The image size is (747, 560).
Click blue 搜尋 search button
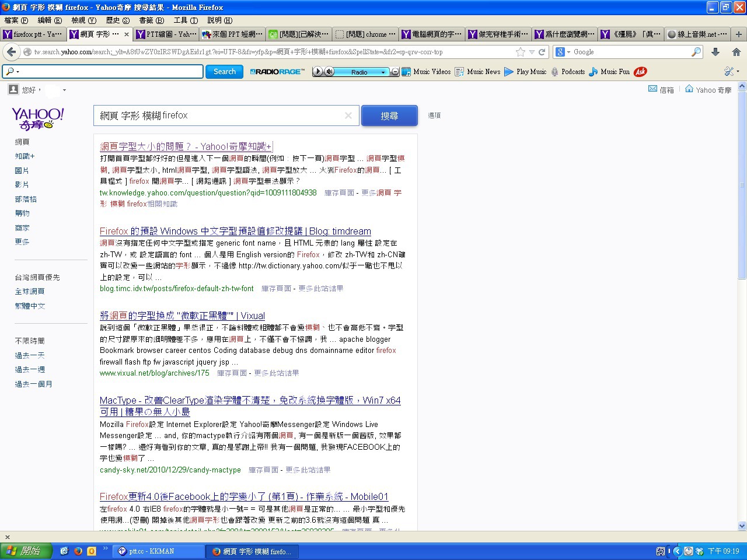[x=389, y=116]
